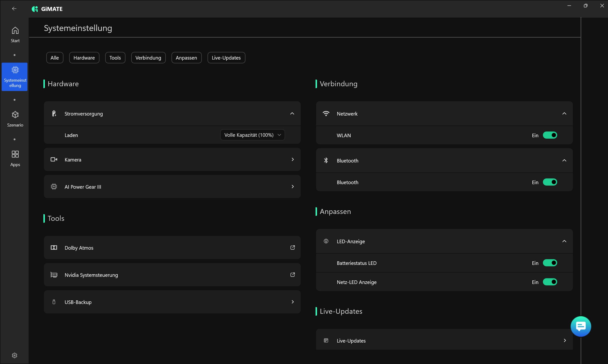Open the Kamera settings row

[172, 160]
